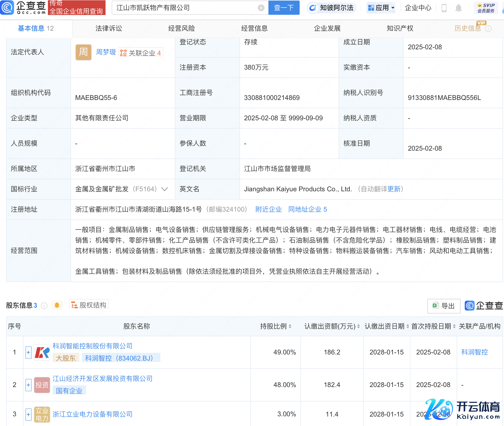
Task: Click the 科润智能控制 company logo
Action: pos(42,352)
